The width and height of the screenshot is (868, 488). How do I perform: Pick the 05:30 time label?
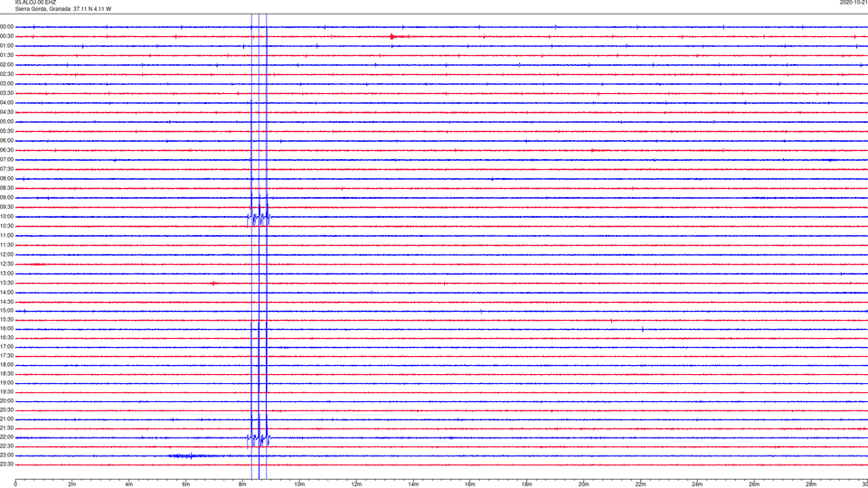tap(7, 131)
